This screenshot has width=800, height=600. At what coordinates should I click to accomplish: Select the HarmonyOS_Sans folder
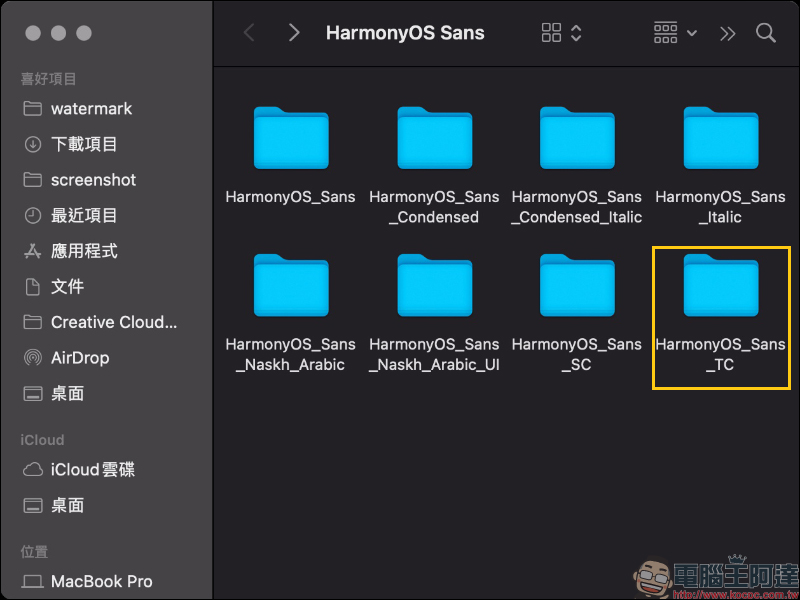pyautogui.click(x=290, y=140)
